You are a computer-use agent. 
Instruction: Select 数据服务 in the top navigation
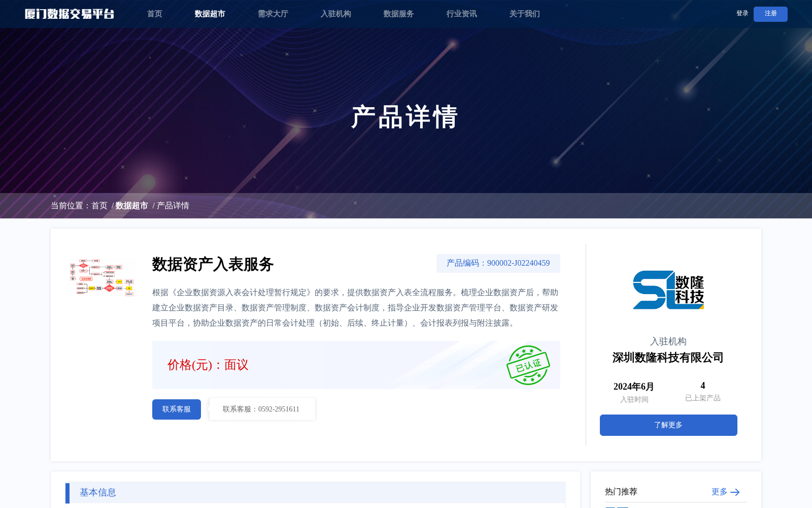(398, 14)
